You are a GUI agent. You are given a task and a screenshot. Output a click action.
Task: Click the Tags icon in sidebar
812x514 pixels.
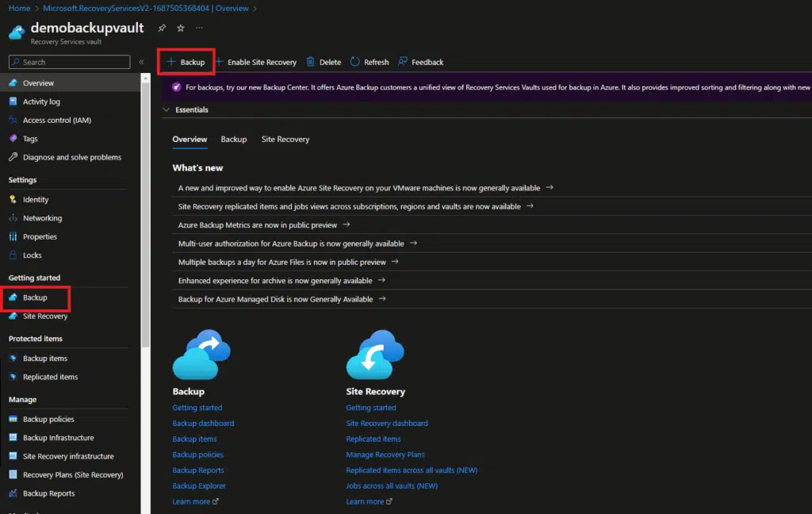point(13,138)
